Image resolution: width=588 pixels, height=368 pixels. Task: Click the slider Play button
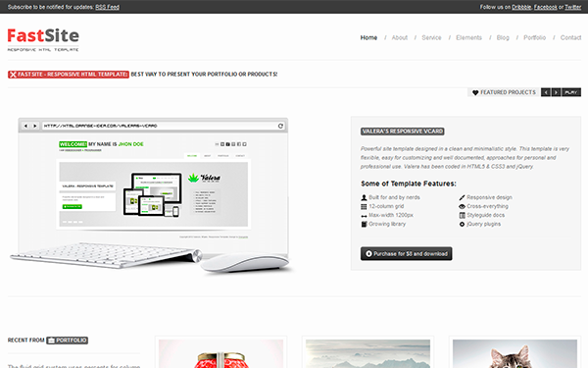coord(571,92)
